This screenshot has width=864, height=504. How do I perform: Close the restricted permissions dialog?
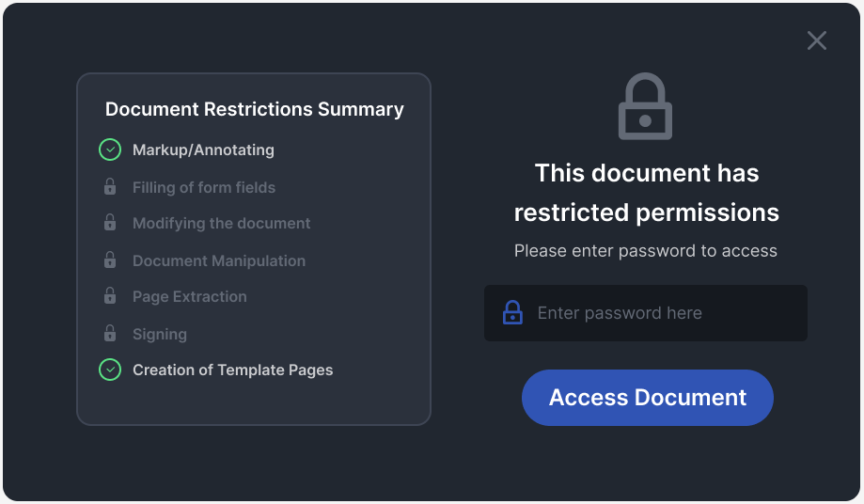(817, 40)
